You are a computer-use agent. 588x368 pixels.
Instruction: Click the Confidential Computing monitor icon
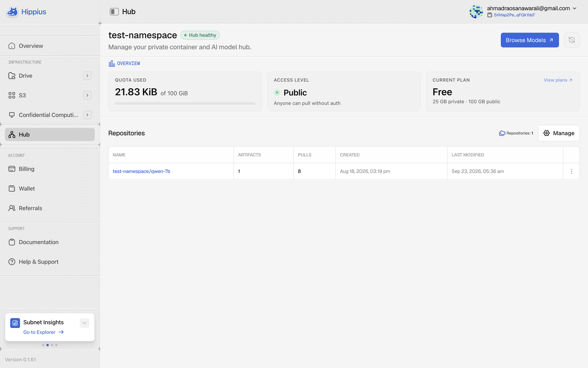(12, 115)
